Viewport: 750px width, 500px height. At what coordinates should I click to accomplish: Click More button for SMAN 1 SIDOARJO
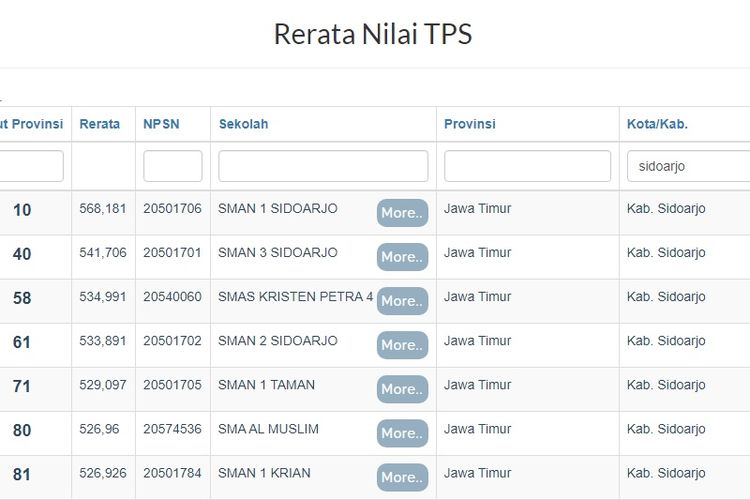(x=402, y=213)
